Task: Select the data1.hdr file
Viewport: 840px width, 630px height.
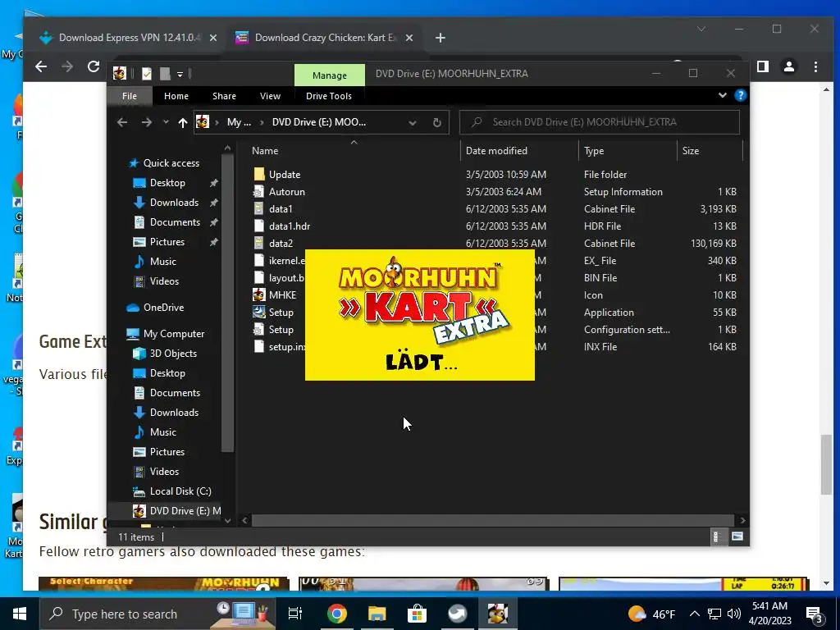Action: tap(290, 226)
